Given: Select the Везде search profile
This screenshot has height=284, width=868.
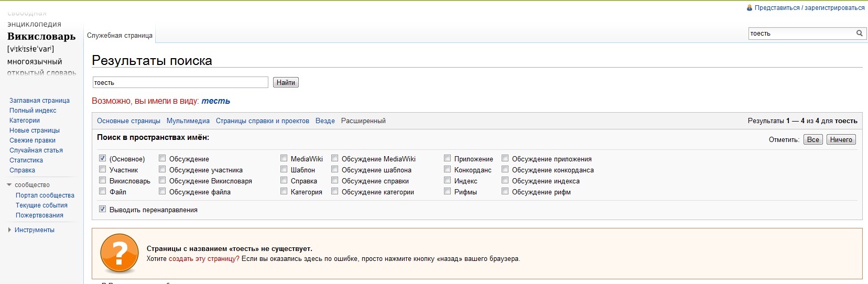Looking at the screenshot, I should click(325, 121).
